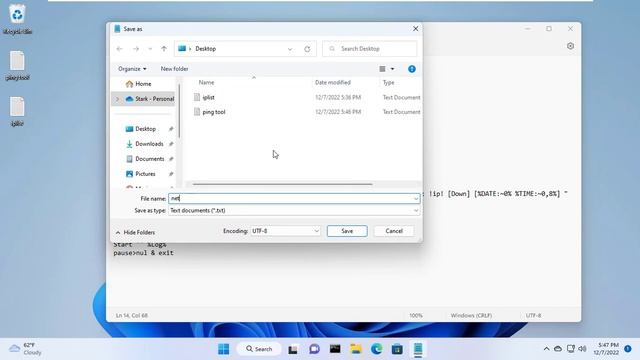The height and width of the screenshot is (360, 640).
Task: Open File Explorer on the taskbar
Action: [356, 349]
